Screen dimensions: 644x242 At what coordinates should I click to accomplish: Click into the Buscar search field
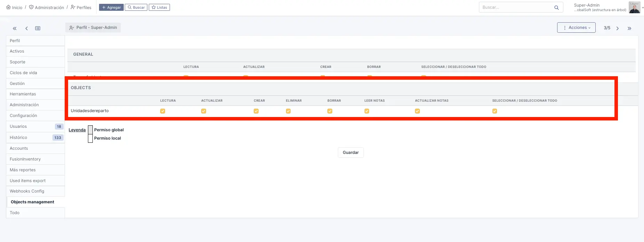click(514, 7)
